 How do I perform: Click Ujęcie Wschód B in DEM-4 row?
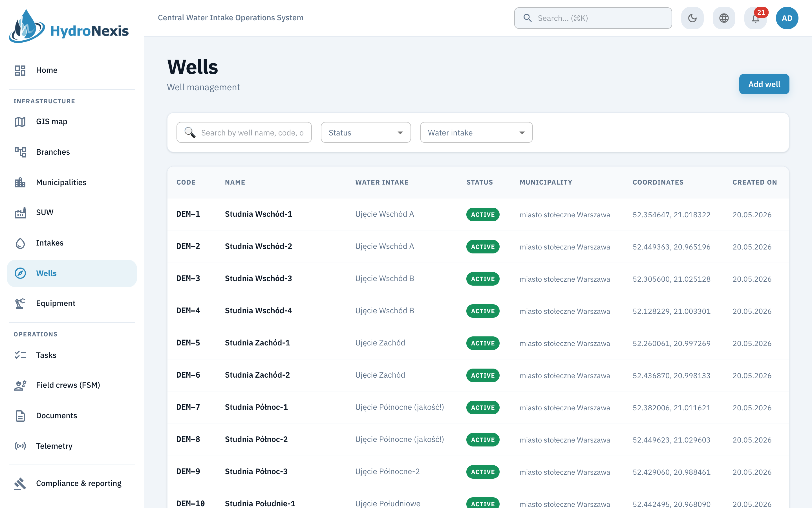pos(385,311)
